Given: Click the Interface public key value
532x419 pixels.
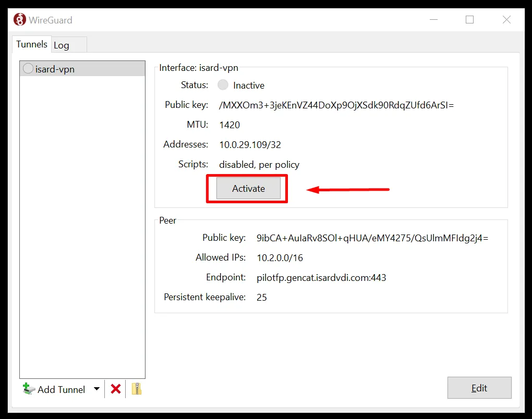Looking at the screenshot, I should (336, 105).
